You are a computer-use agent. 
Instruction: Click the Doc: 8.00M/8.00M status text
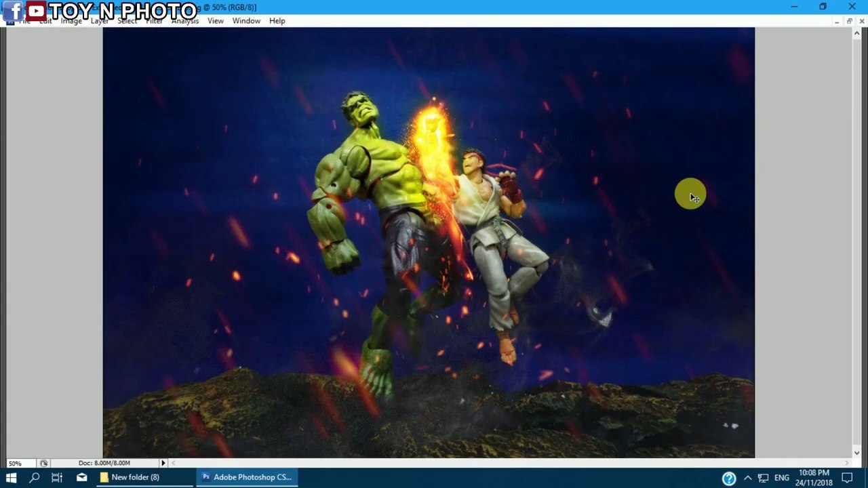click(x=104, y=464)
